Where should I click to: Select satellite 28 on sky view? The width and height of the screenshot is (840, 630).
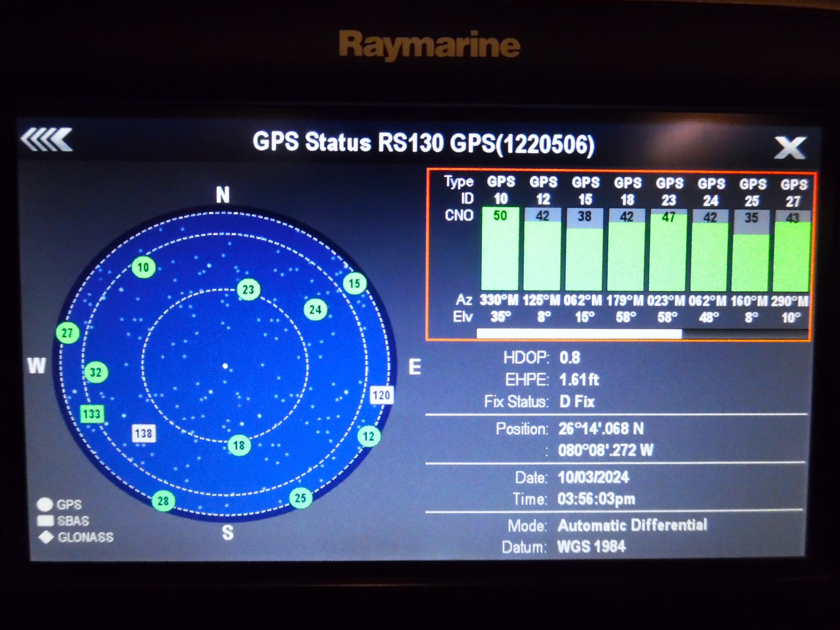click(163, 501)
